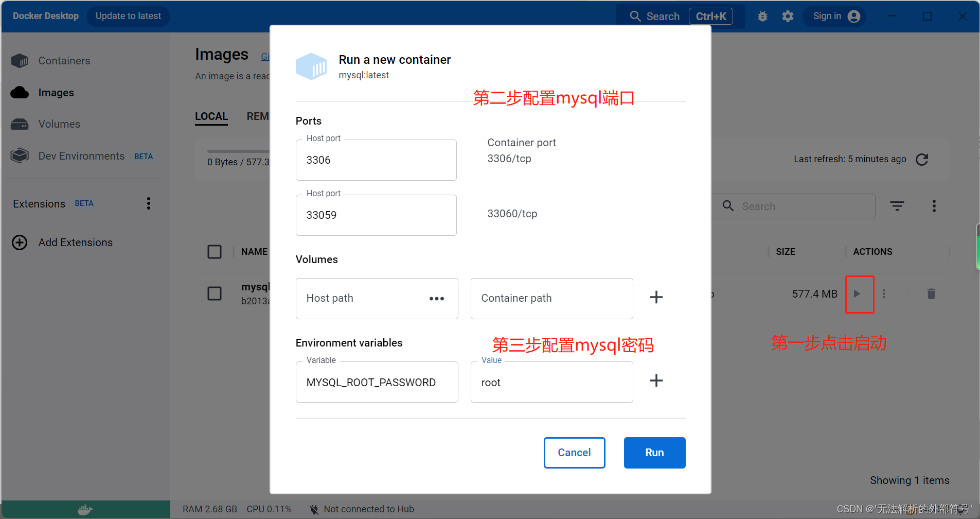This screenshot has height=519, width=980.
Task: Click Run to start the container
Action: pos(654,453)
